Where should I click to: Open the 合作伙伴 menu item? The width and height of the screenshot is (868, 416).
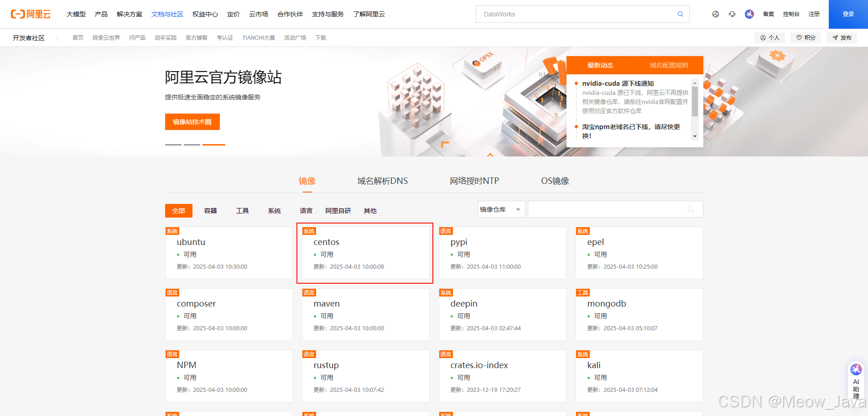point(290,14)
